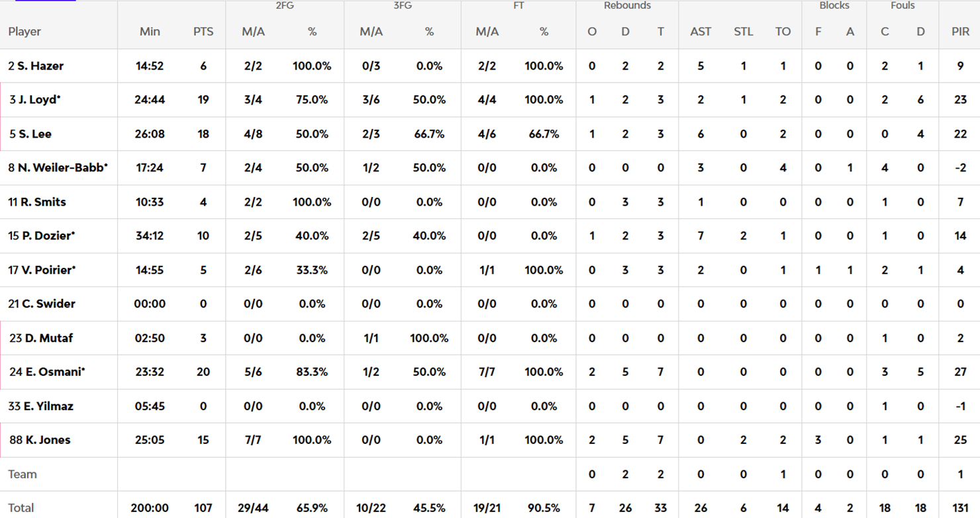
Task: Click the Player column header
Action: click(24, 32)
